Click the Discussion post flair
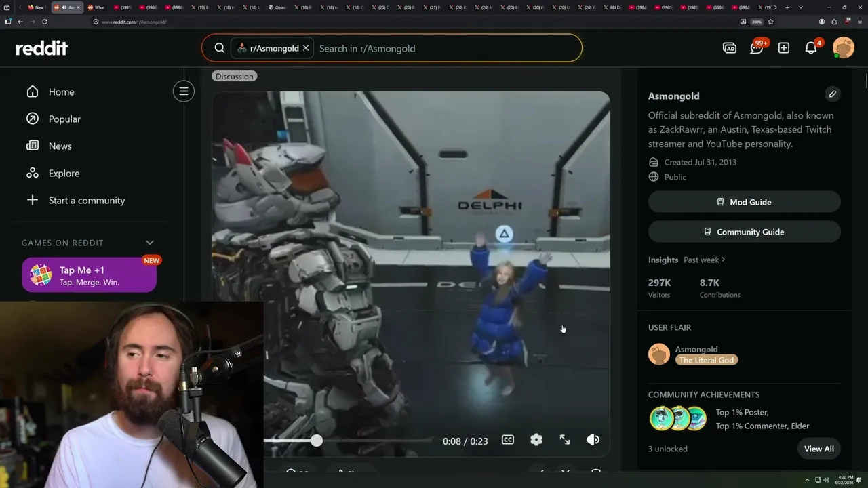Screen dimensions: 868x488 234,77
